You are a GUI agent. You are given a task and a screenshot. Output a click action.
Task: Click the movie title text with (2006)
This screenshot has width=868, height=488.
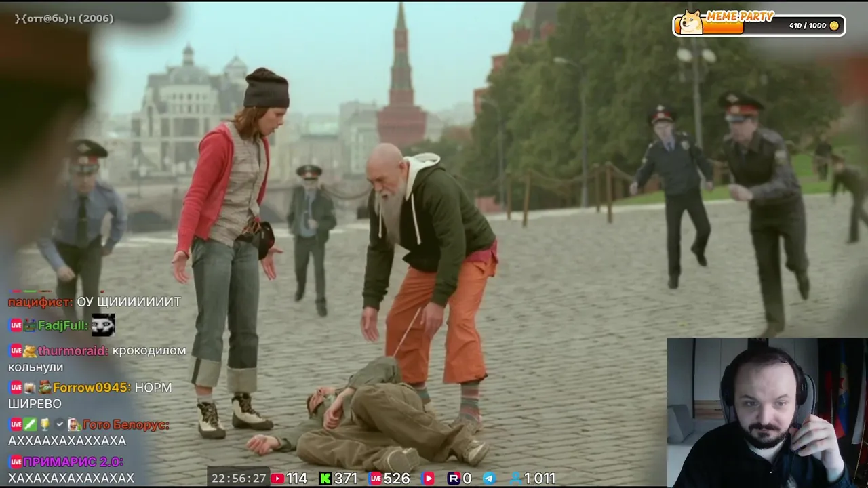64,18
